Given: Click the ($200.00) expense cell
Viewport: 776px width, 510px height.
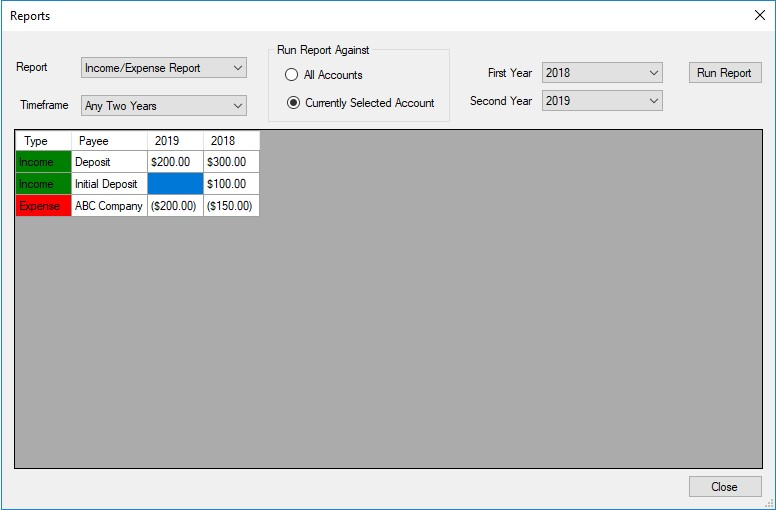Looking at the screenshot, I should 175,206.
